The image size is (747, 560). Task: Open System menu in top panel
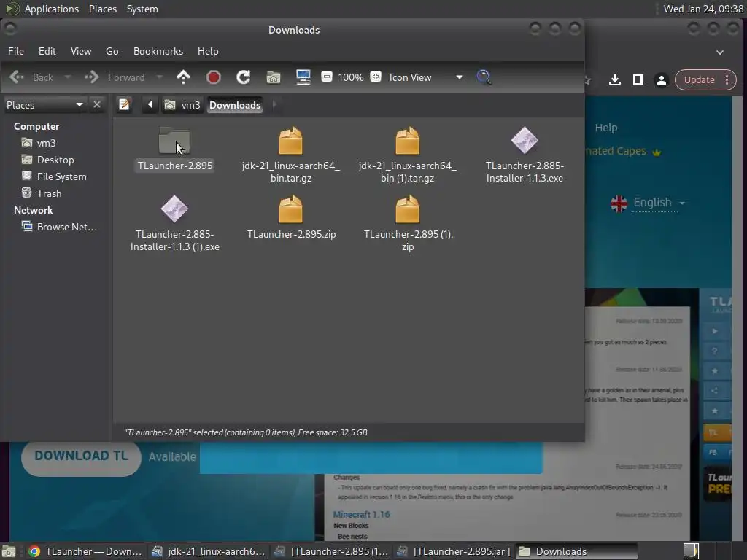click(x=142, y=9)
